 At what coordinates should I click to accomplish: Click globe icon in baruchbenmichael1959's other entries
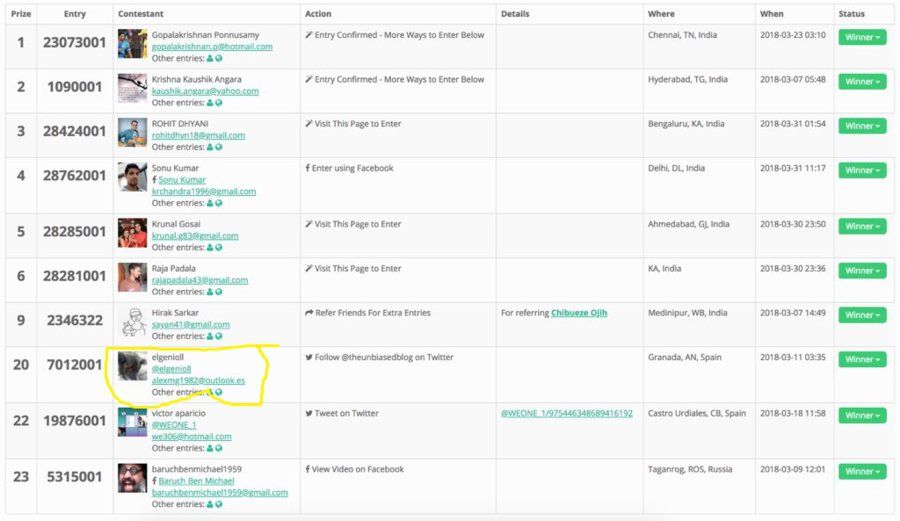[x=219, y=504]
